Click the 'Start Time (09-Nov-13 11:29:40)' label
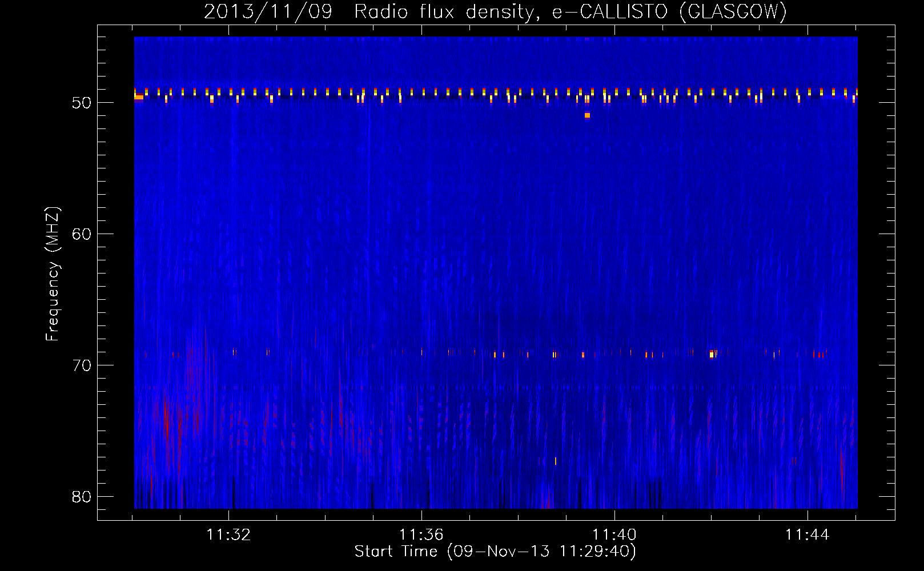 pyautogui.click(x=495, y=552)
